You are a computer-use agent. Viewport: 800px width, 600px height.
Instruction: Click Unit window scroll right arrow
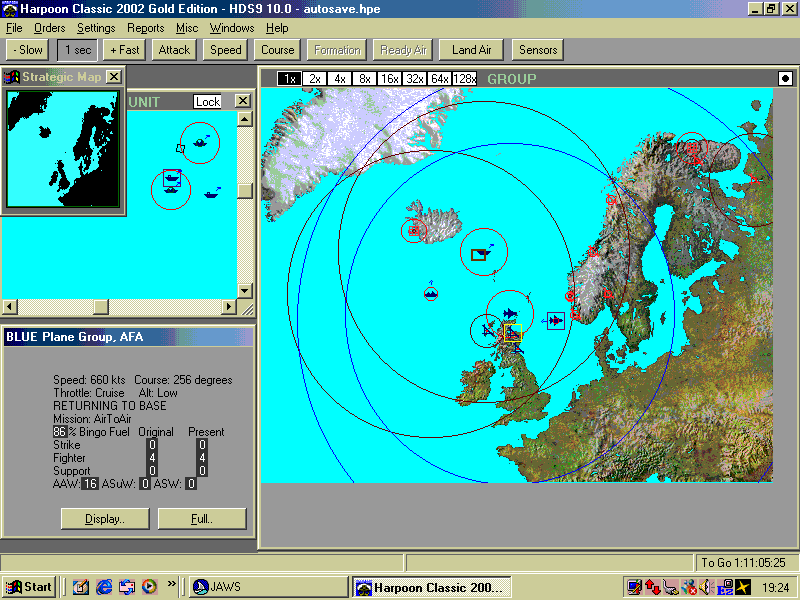point(229,307)
